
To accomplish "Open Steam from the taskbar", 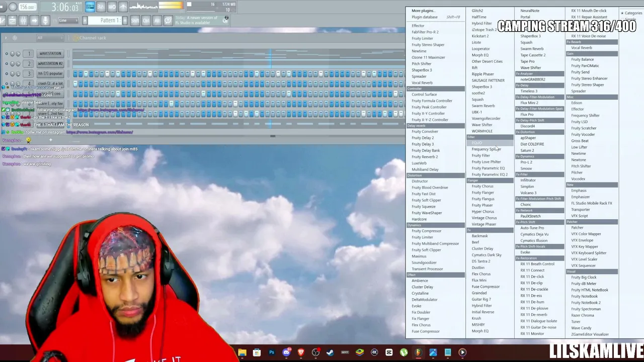I will pos(330,352).
